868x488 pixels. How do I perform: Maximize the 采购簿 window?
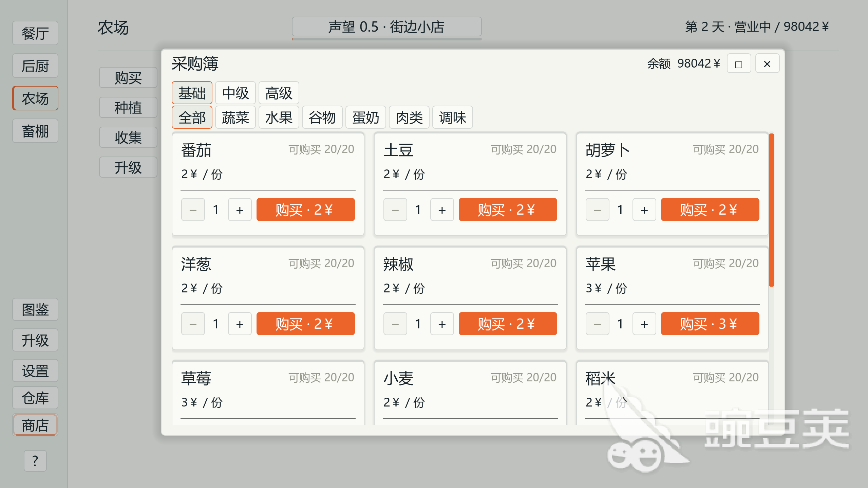click(x=739, y=64)
